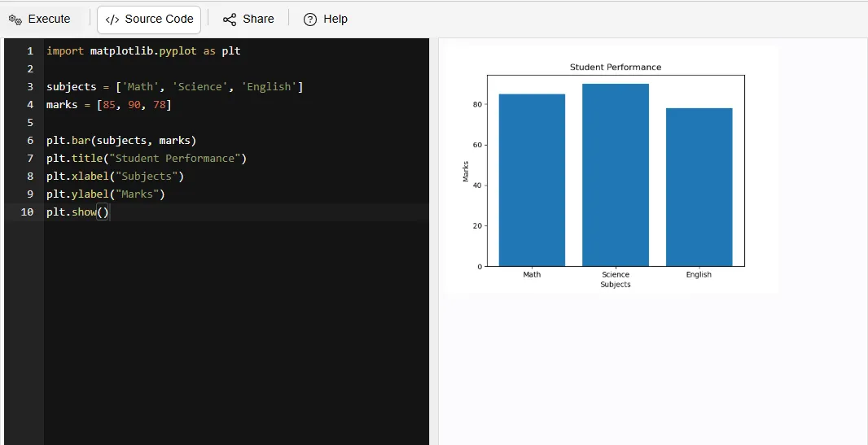
Task: Click the 'subjects' variable on line 3
Action: click(72, 87)
